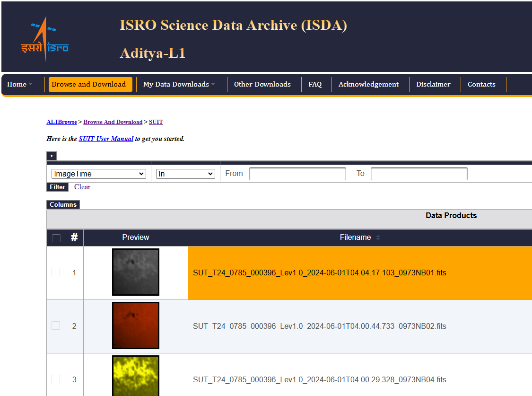
Task: Focus the To date input
Action: click(x=419, y=174)
